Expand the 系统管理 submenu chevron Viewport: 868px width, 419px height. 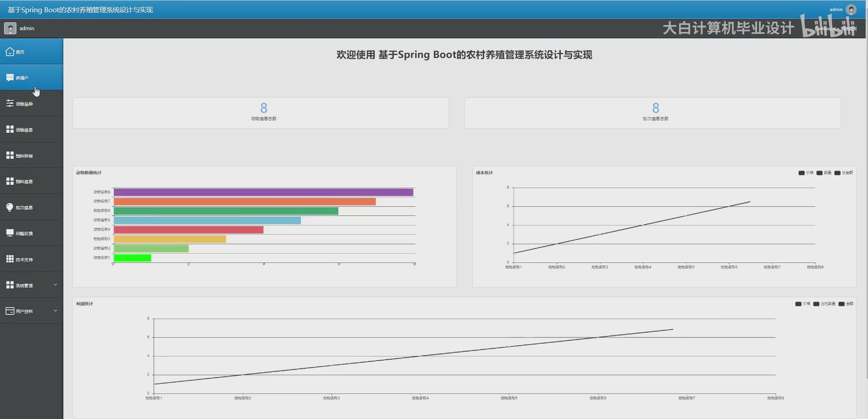pyautogui.click(x=55, y=285)
